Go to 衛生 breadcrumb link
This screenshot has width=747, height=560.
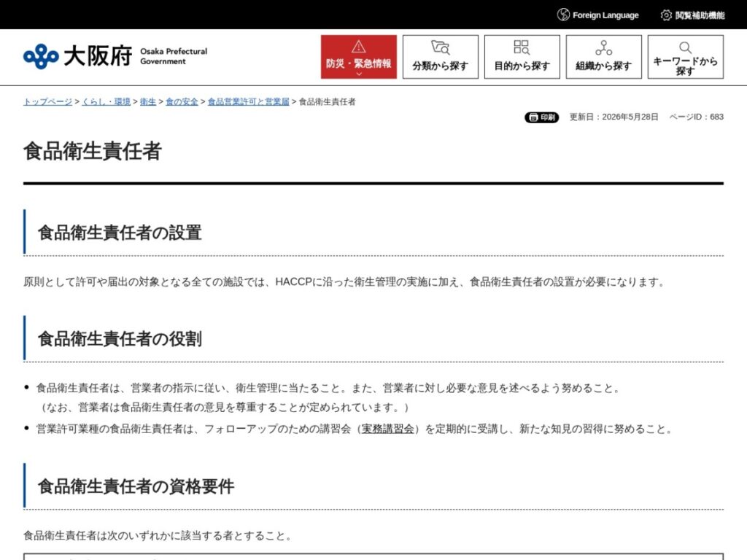147,101
